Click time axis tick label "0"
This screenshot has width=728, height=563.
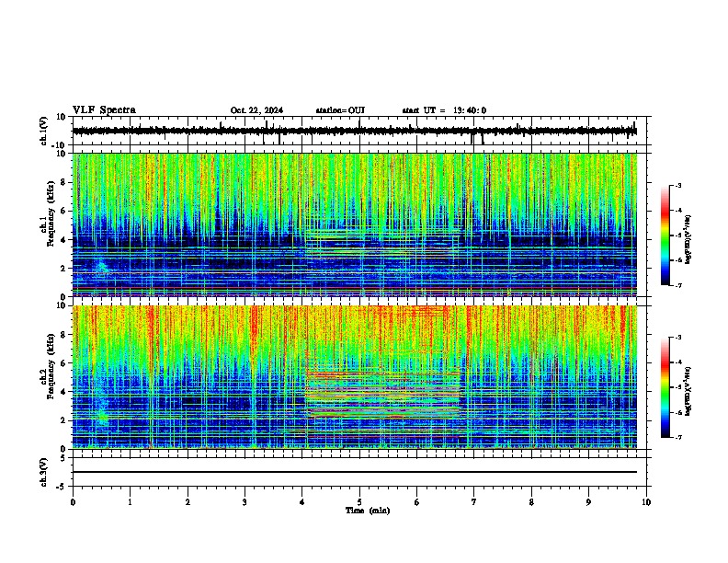[x=73, y=502]
